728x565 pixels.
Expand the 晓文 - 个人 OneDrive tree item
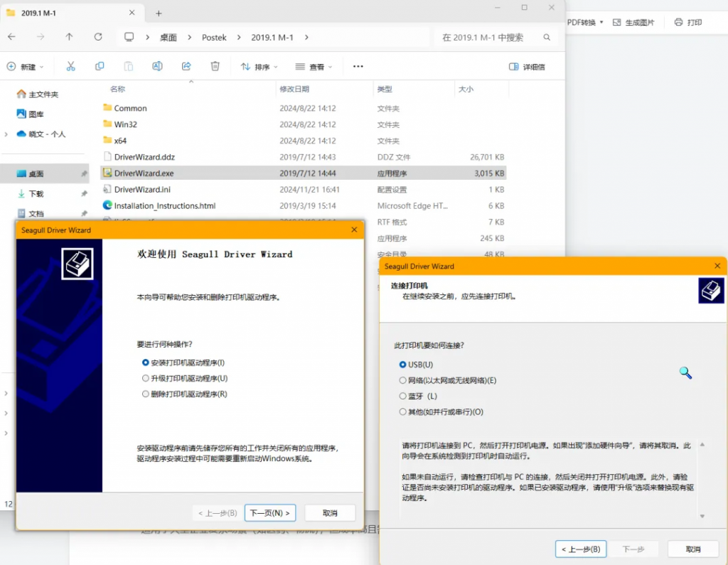tap(6, 134)
